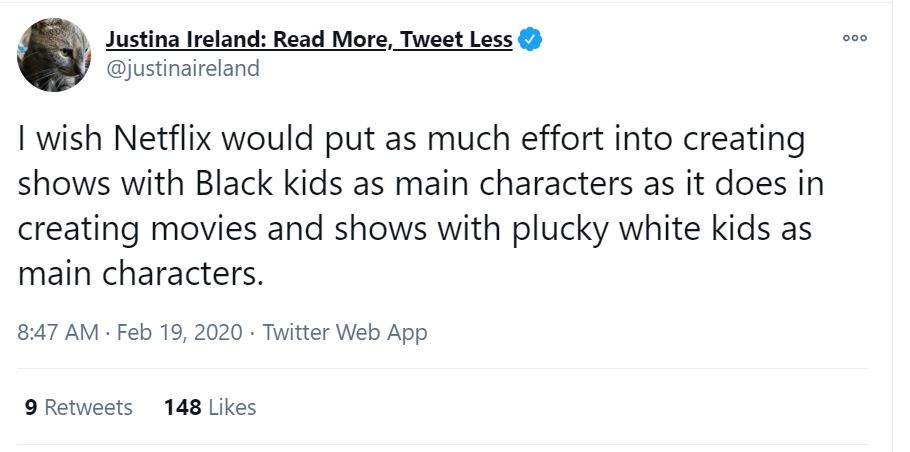This screenshot has width=910, height=452.
Task: Click the "main characters." final tweet line
Action: tap(140, 271)
